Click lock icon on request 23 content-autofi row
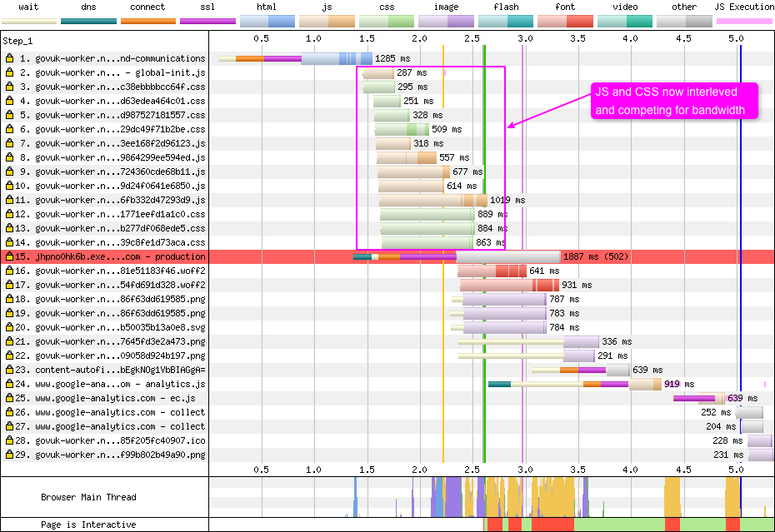Viewport: 775px width, 532px height. click(9, 370)
